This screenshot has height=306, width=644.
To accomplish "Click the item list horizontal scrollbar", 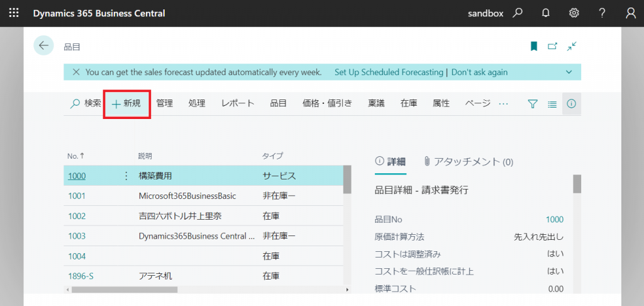I will pos(125,290).
